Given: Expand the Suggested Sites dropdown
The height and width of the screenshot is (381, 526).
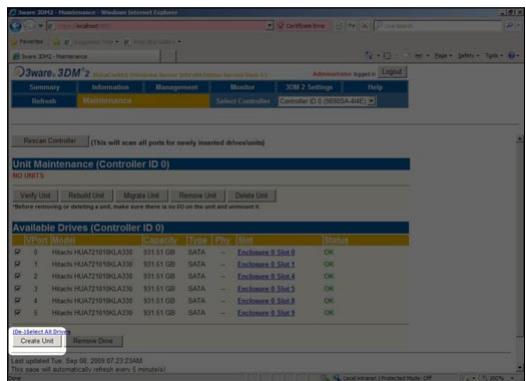Looking at the screenshot, I should click(116, 42).
